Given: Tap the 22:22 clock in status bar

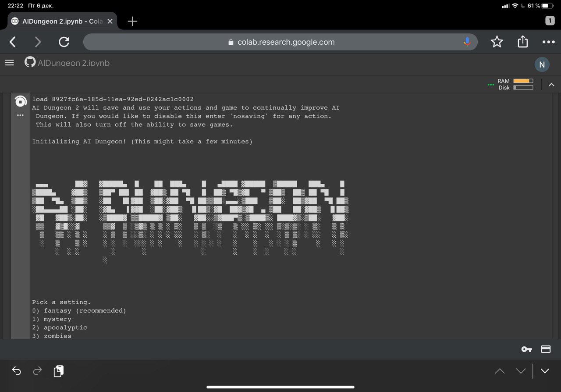Looking at the screenshot, I should point(15,6).
